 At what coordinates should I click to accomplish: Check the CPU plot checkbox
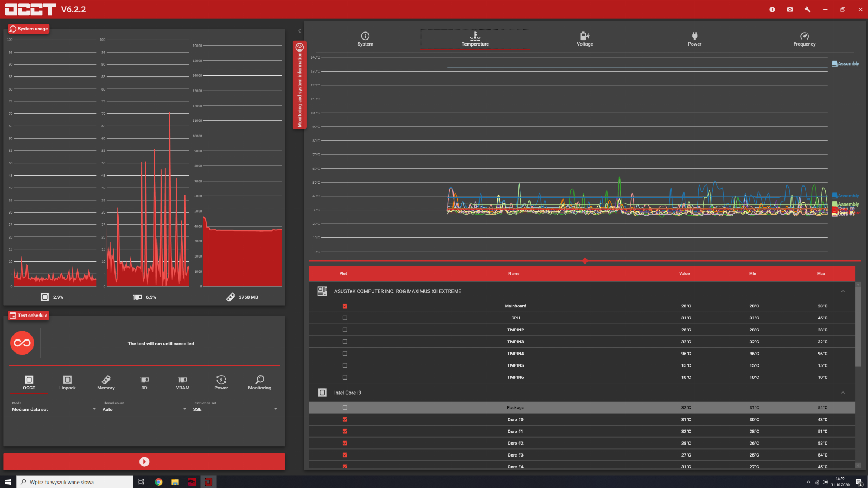[345, 318]
